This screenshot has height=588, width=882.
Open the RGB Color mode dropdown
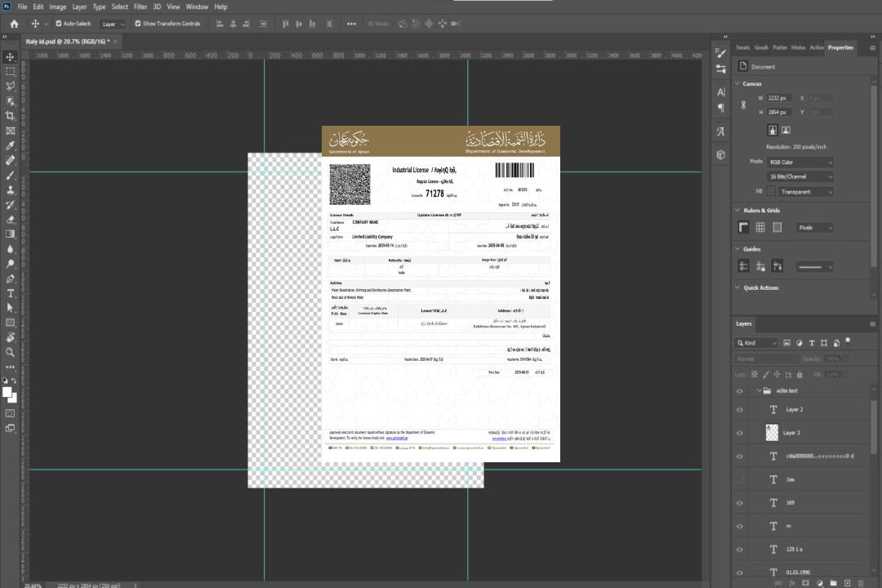(800, 163)
